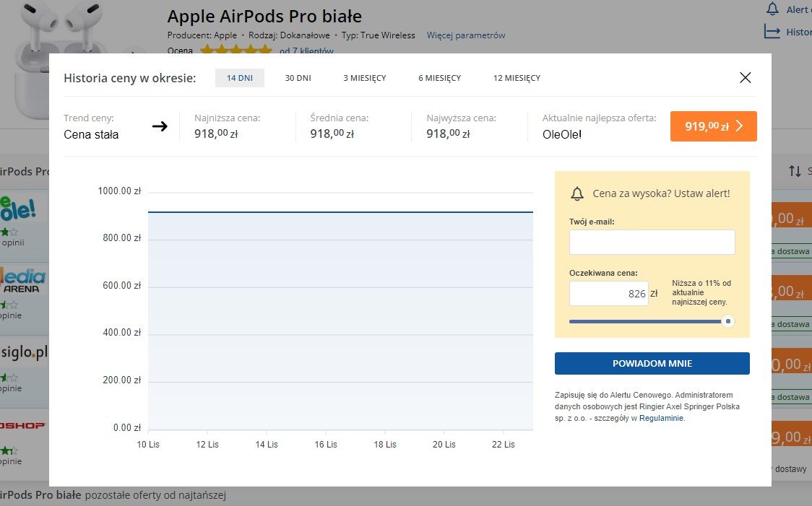
Task: Click the POWIADOM MNIE button
Action: click(652, 363)
